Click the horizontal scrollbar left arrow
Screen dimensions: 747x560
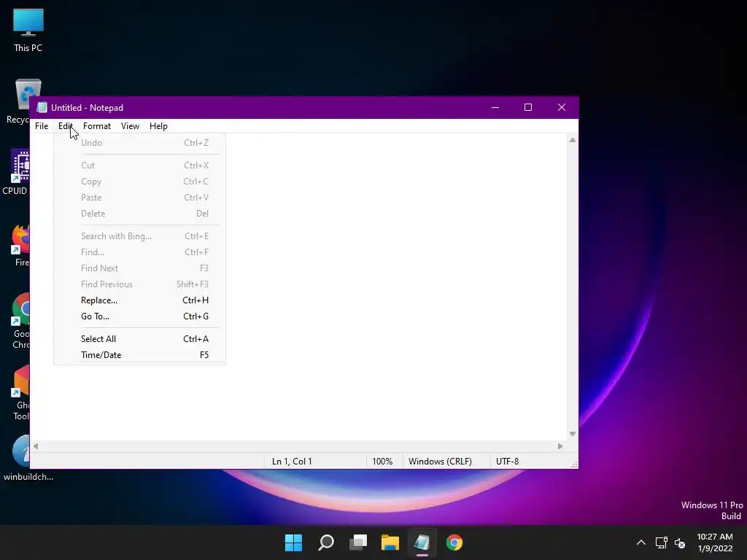36,446
